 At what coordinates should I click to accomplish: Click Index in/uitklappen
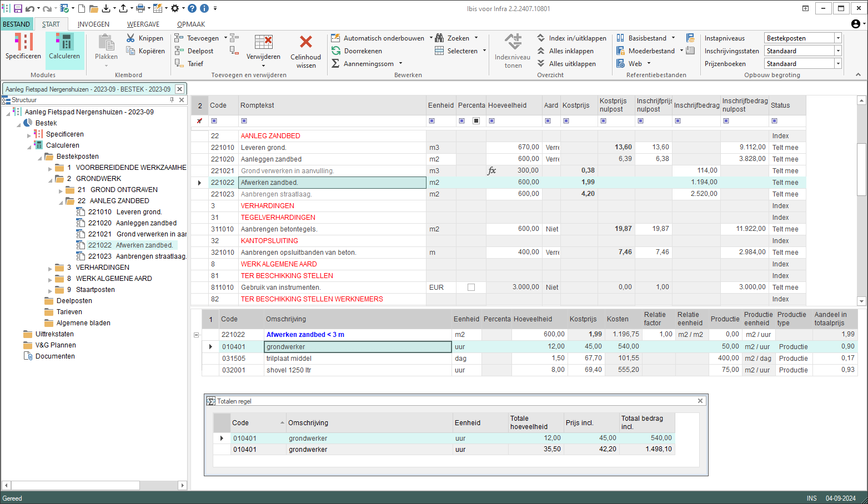(571, 38)
